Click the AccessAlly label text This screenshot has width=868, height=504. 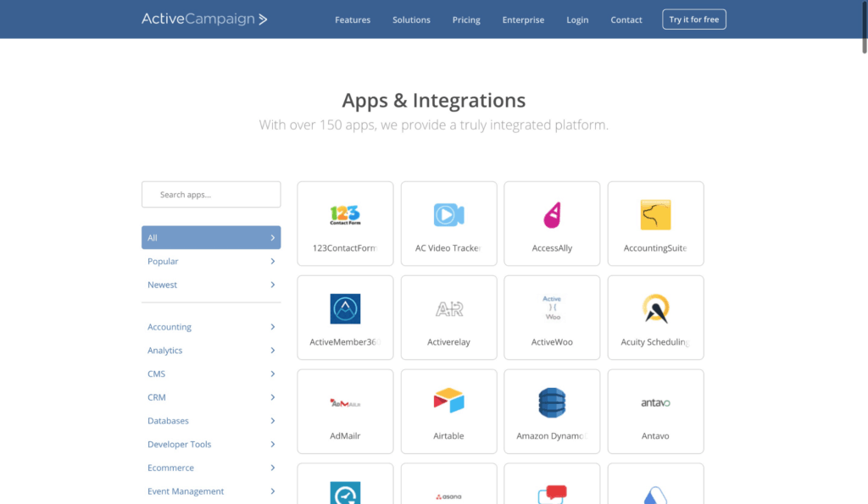pos(552,248)
